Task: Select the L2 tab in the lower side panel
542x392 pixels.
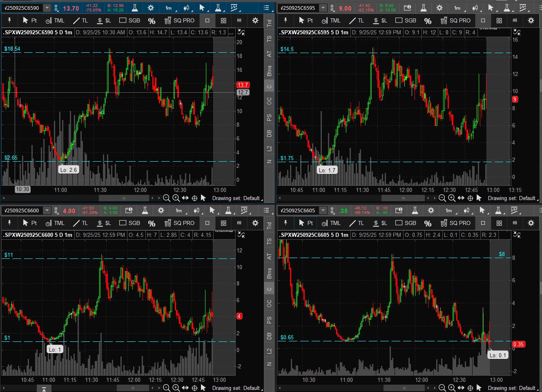Action: (269, 351)
